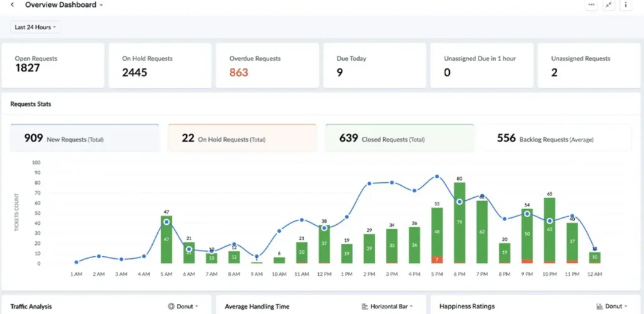
Task: Click the back arrow beside Overview Dashboard
Action: pos(13,5)
